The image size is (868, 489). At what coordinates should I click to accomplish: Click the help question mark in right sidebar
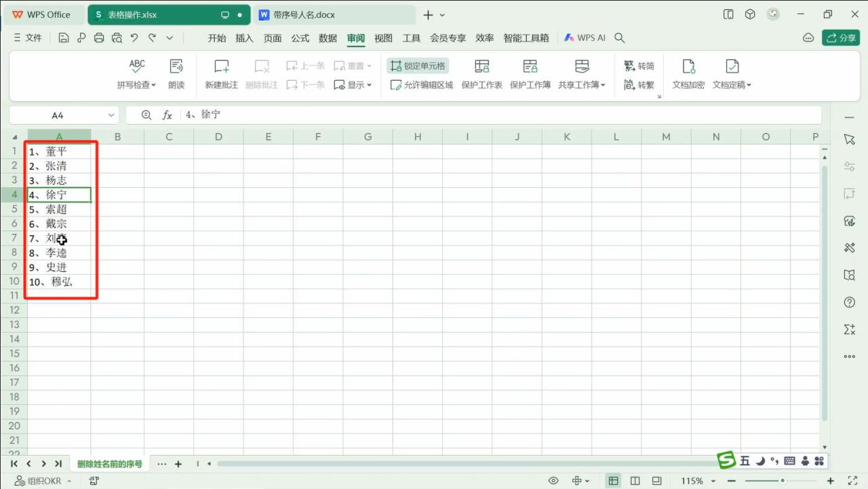click(x=849, y=302)
